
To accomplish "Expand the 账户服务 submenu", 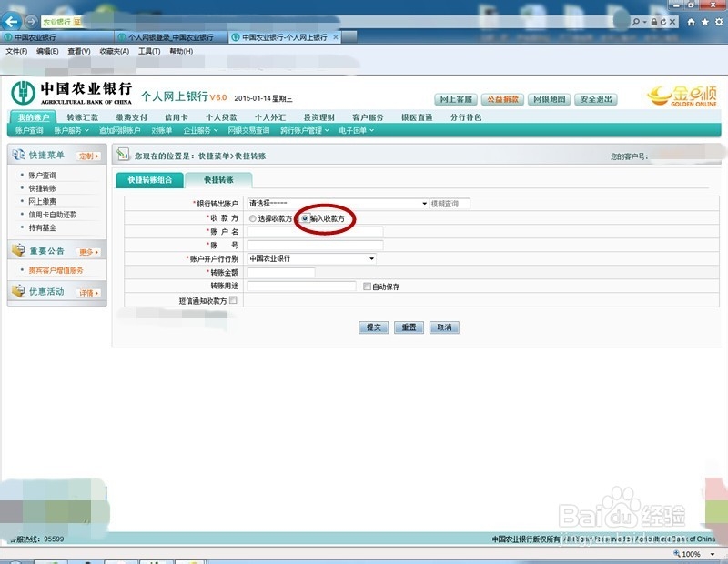I will (71, 130).
